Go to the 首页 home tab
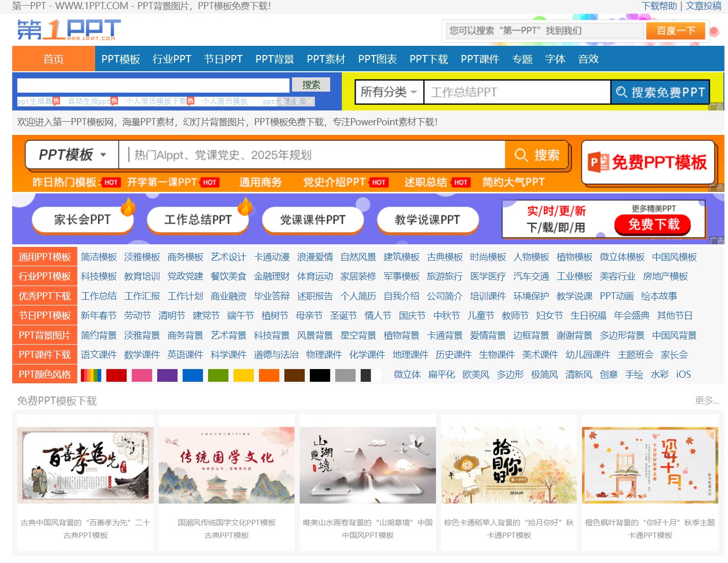728x563 pixels. click(x=53, y=59)
